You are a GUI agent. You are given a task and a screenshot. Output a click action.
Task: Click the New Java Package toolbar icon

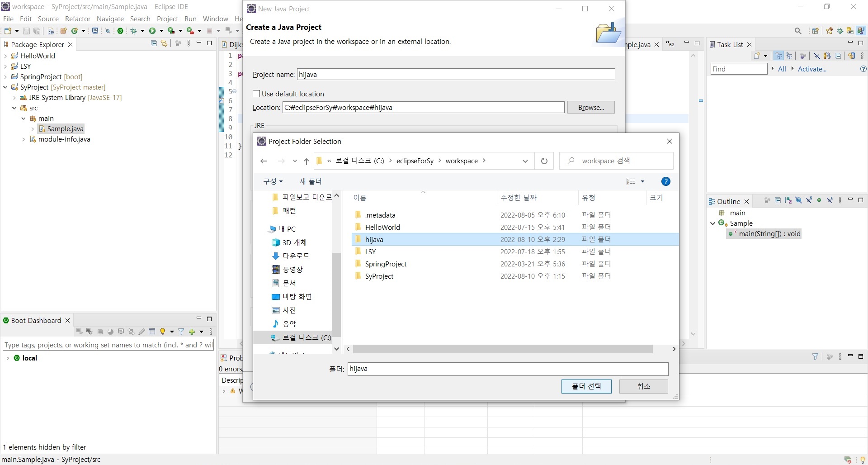click(63, 31)
